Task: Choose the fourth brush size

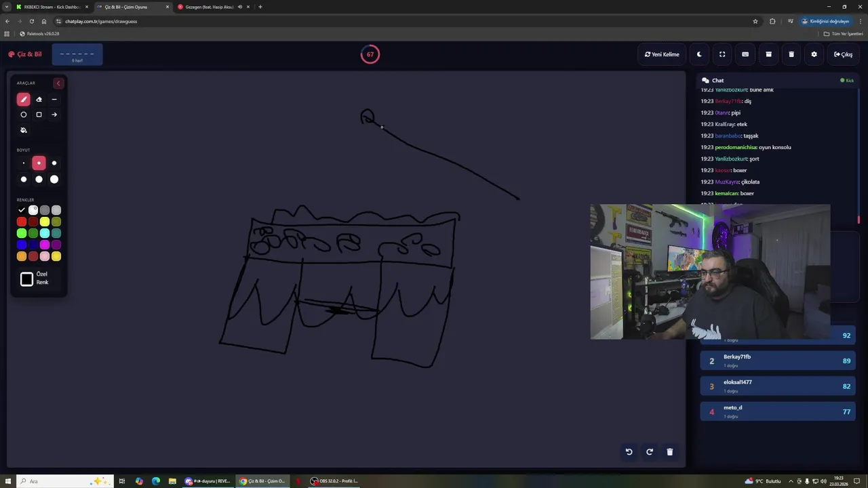Action: 23,180
